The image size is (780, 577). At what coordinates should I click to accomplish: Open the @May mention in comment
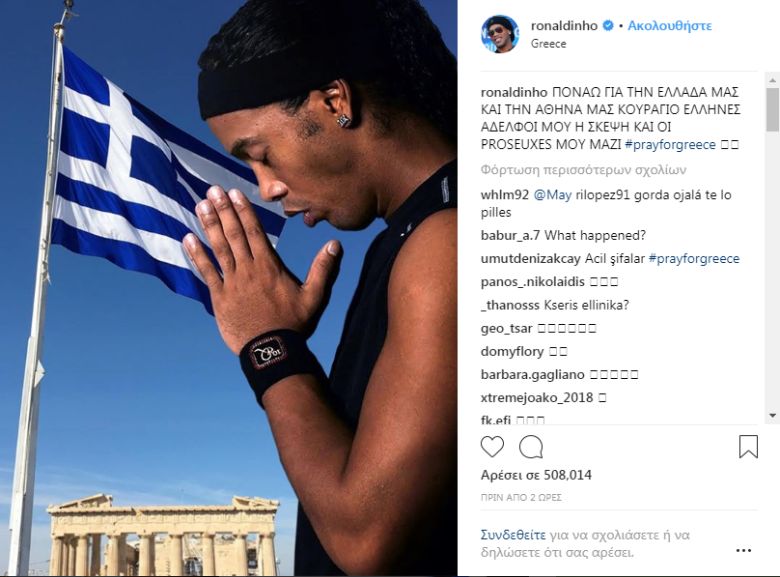pyautogui.click(x=552, y=195)
